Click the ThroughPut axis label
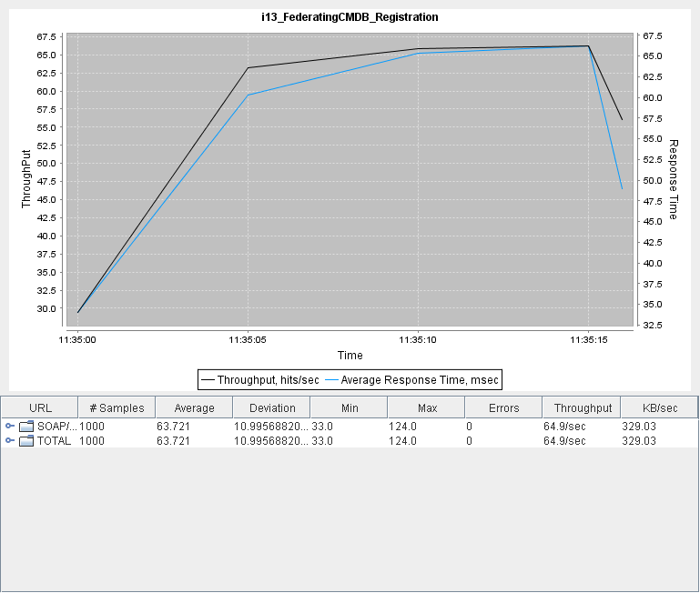The height and width of the screenshot is (593, 700). 25,179
